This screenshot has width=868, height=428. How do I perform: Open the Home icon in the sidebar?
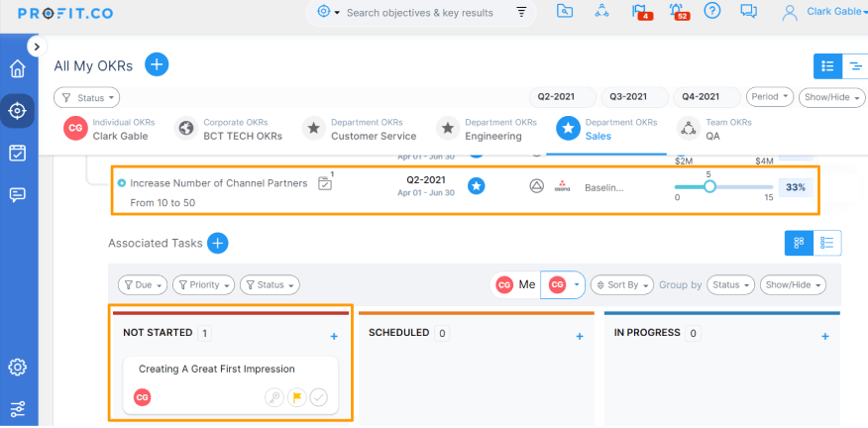click(x=18, y=68)
